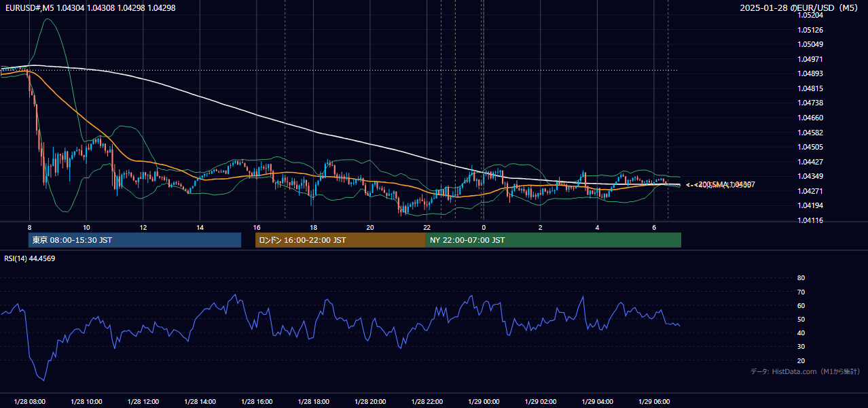Click the bottom time label 1/29 04:00
This screenshot has height=408, width=868.
coord(597,402)
